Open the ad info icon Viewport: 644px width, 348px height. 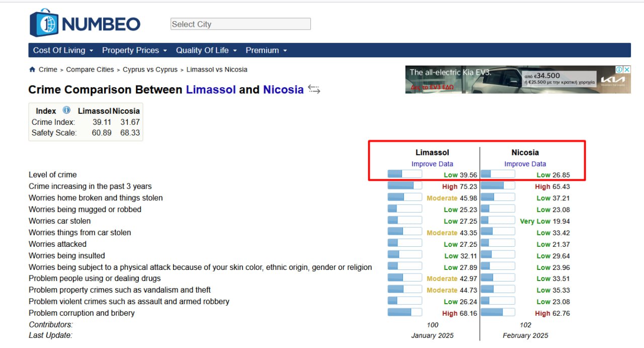coord(620,69)
